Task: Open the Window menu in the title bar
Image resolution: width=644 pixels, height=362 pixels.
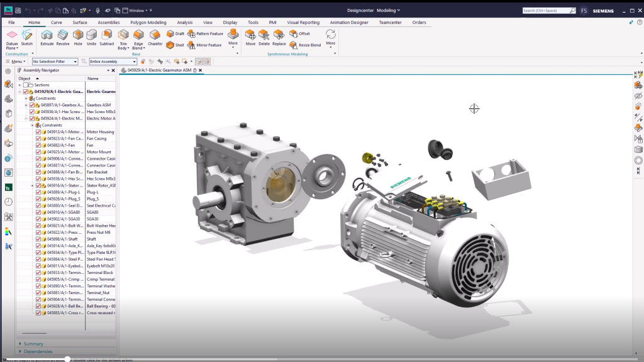Action: (x=136, y=10)
